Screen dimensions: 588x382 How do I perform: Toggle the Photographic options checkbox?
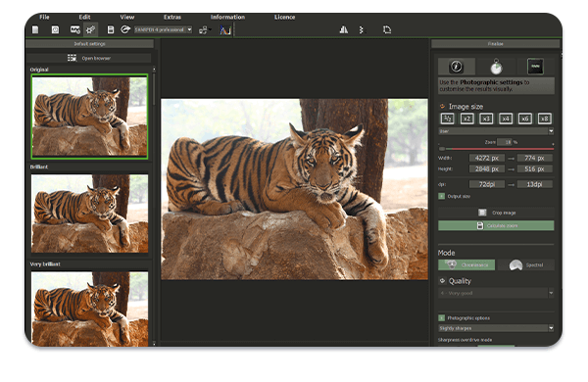[442, 318]
